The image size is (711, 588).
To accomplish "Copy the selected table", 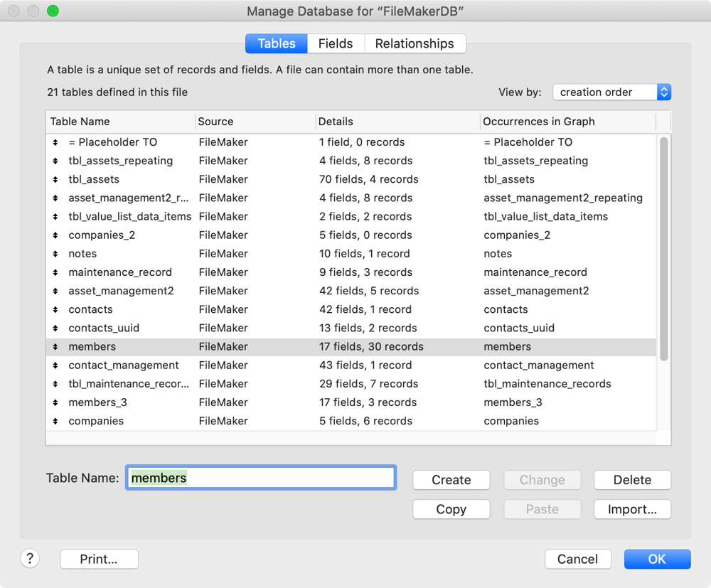I will [x=451, y=509].
